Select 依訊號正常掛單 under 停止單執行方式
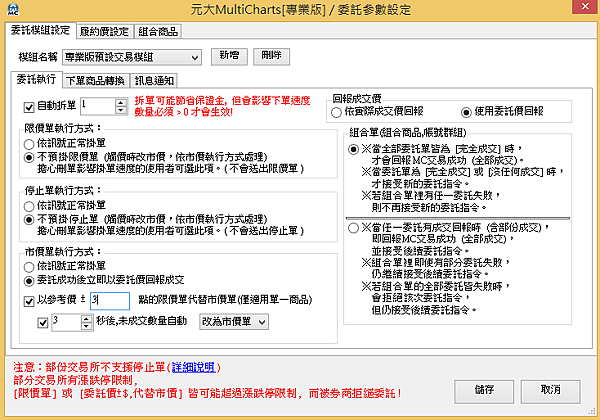600x420 pixels. [29, 206]
